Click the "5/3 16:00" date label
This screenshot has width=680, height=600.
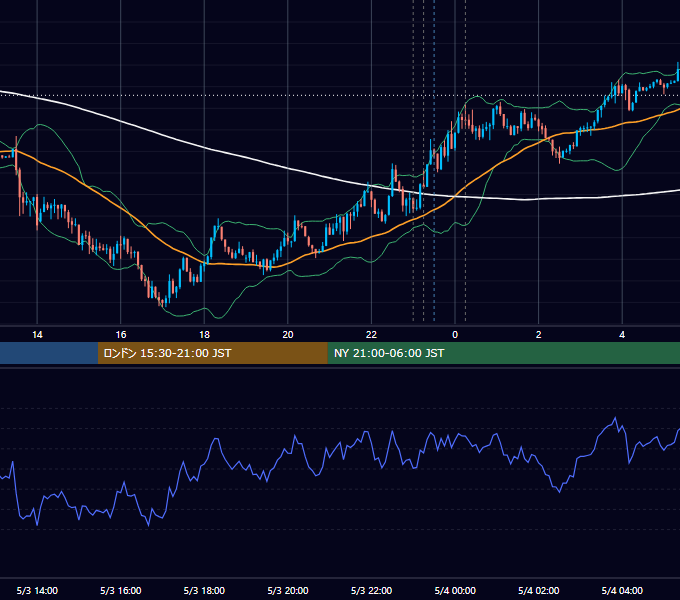(121, 591)
